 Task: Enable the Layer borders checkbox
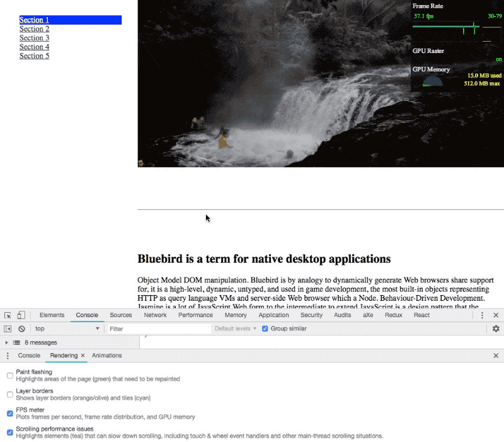(10, 395)
